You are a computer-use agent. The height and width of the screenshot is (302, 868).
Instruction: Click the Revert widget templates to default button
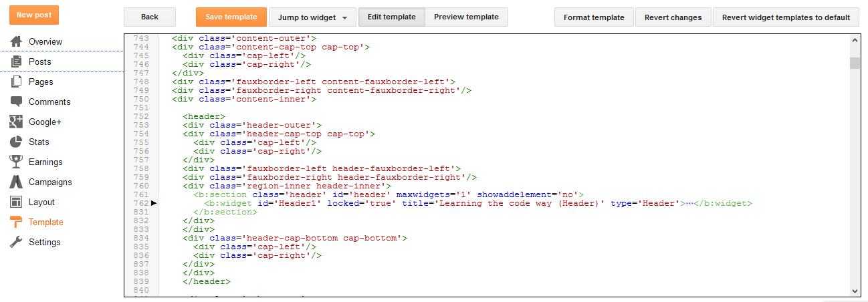pyautogui.click(x=786, y=17)
